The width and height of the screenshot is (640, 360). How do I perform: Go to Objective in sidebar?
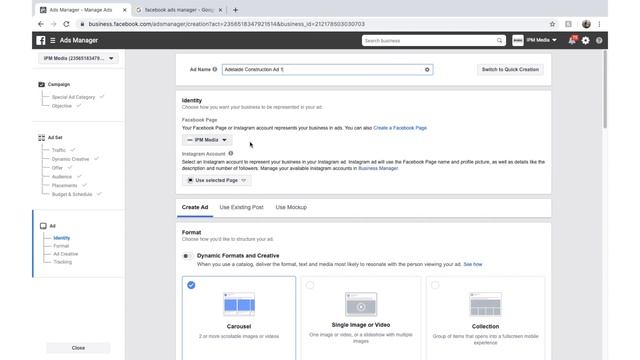pyautogui.click(x=62, y=106)
